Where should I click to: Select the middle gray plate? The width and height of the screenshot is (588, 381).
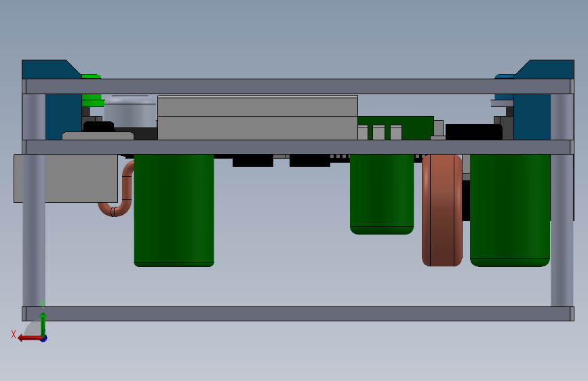298,147
